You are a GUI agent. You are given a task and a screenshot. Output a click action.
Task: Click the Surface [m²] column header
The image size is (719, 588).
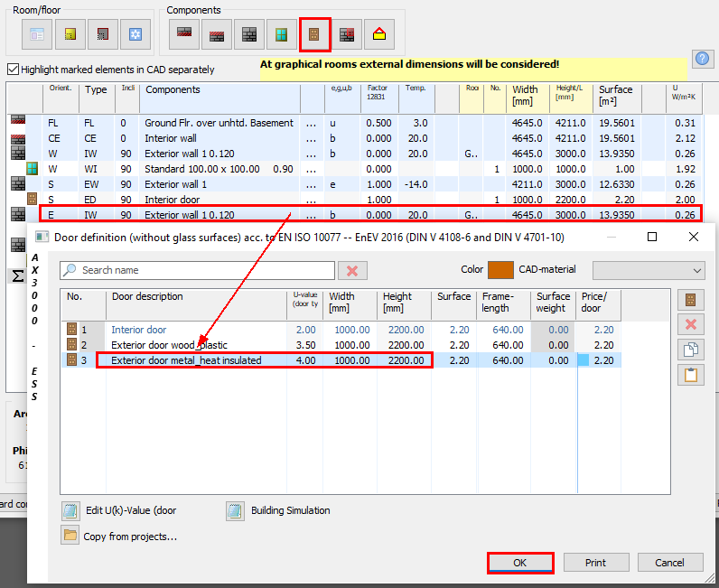[617, 98]
